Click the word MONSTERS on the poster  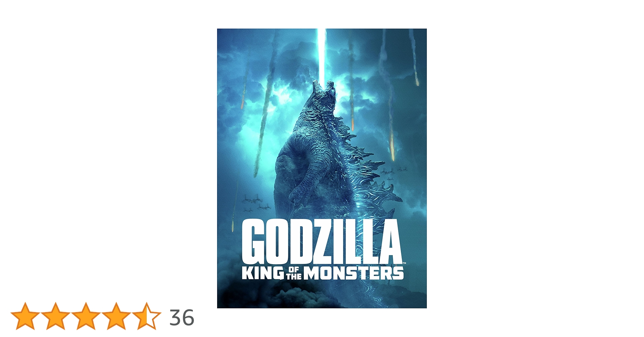tap(354, 273)
